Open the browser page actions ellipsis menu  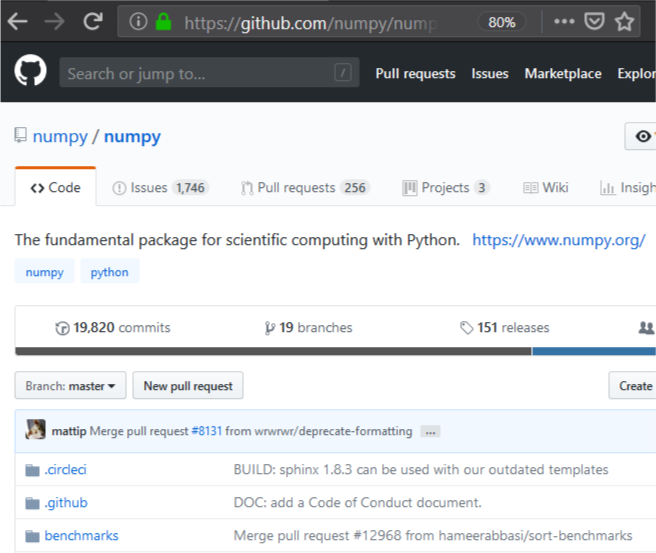[563, 21]
